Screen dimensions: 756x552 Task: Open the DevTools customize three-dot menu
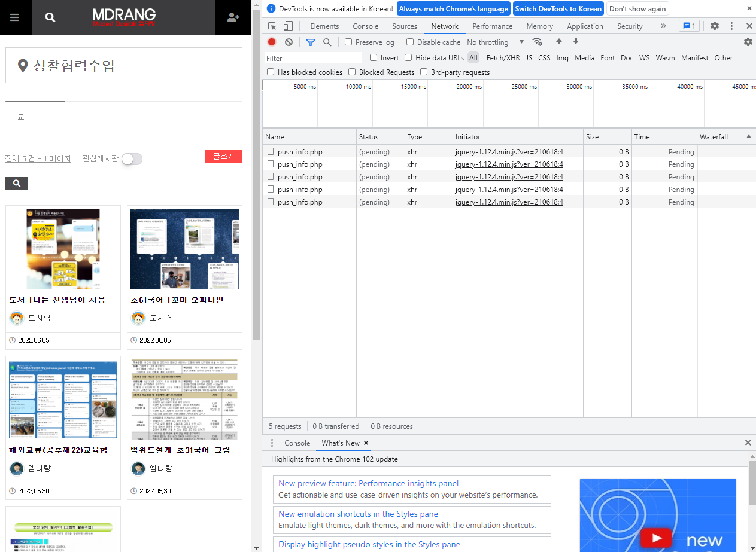point(731,26)
